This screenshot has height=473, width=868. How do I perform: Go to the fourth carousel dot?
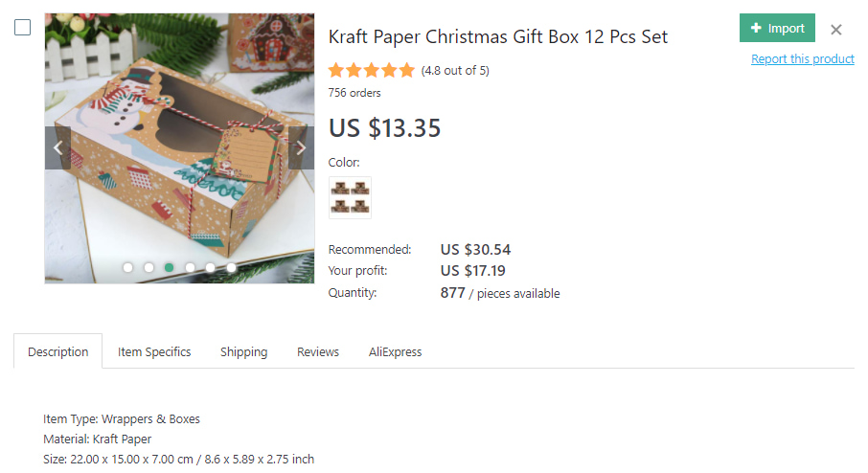click(190, 268)
